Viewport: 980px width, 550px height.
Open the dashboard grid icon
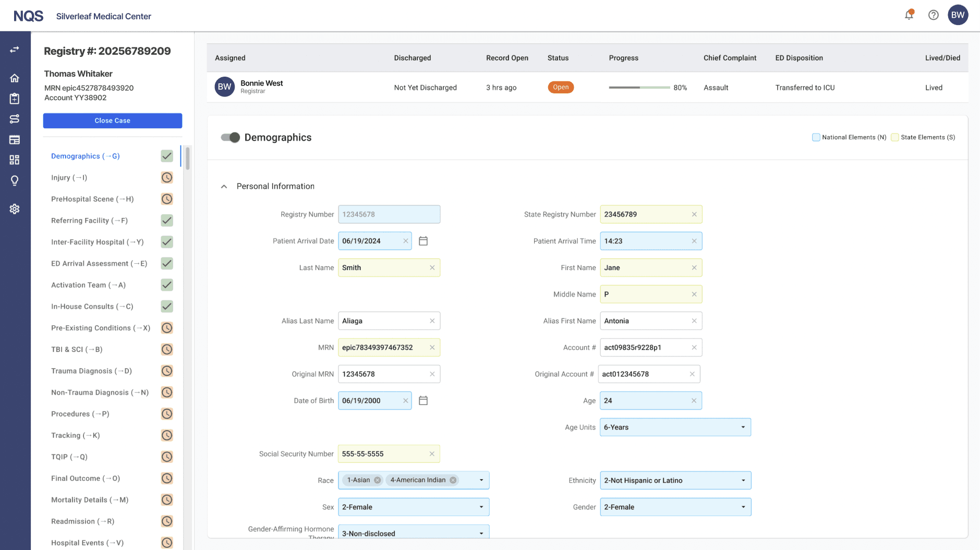pyautogui.click(x=15, y=160)
